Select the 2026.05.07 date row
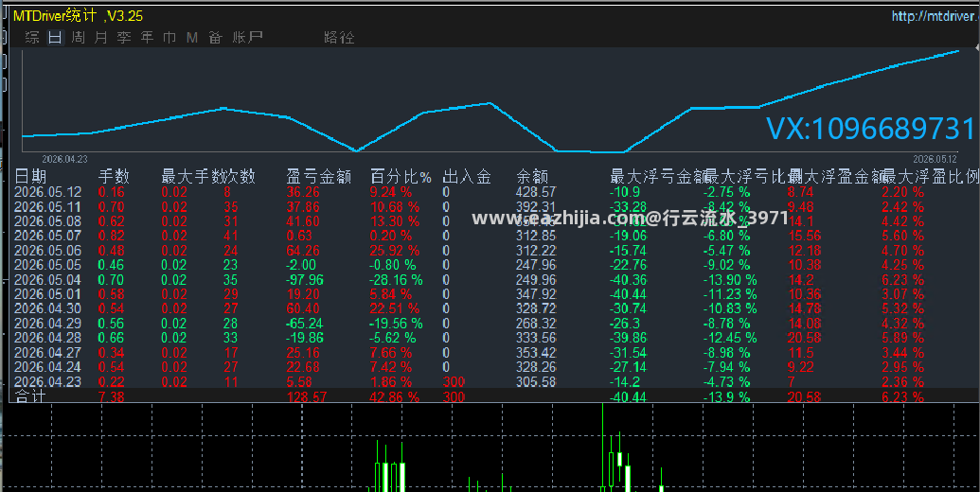 click(x=47, y=236)
